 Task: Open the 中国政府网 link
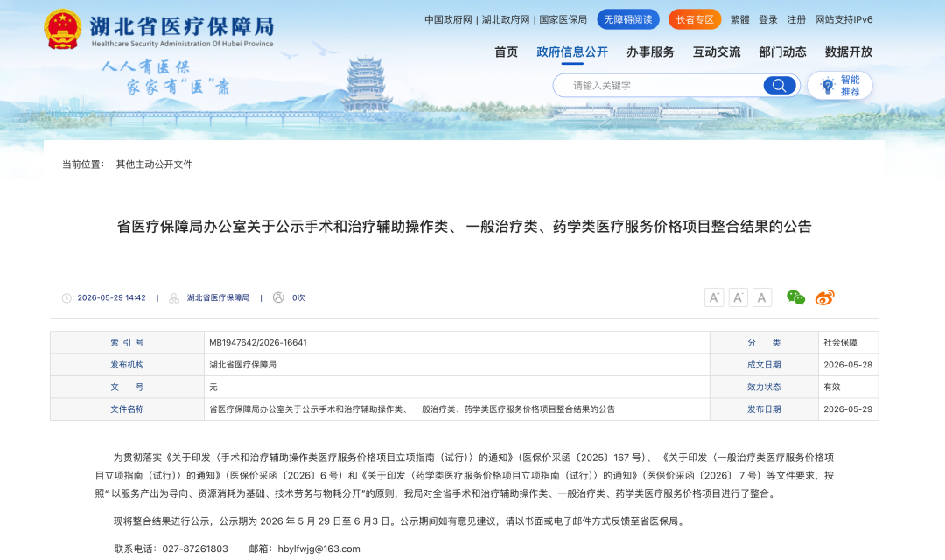[448, 19]
